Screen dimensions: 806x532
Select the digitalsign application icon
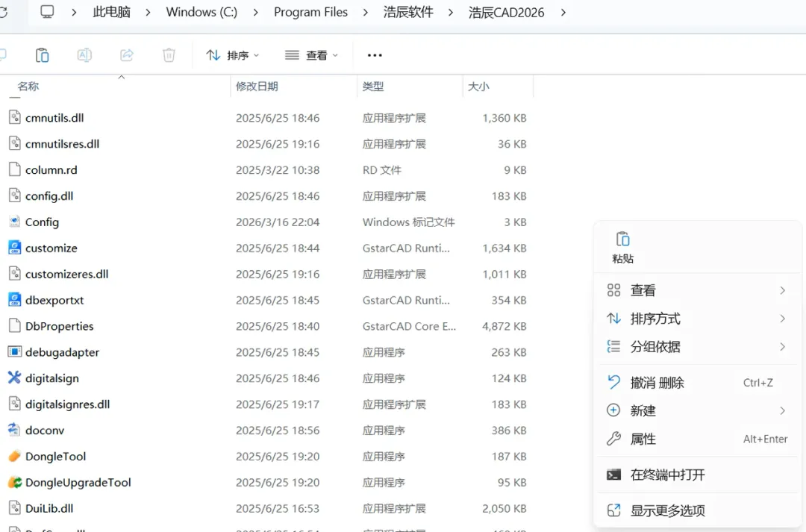click(14, 378)
